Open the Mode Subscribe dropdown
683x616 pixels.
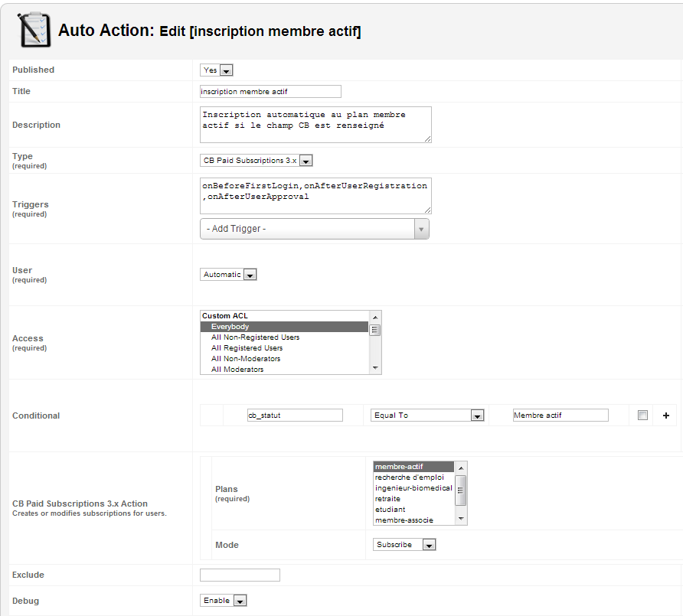click(x=404, y=545)
